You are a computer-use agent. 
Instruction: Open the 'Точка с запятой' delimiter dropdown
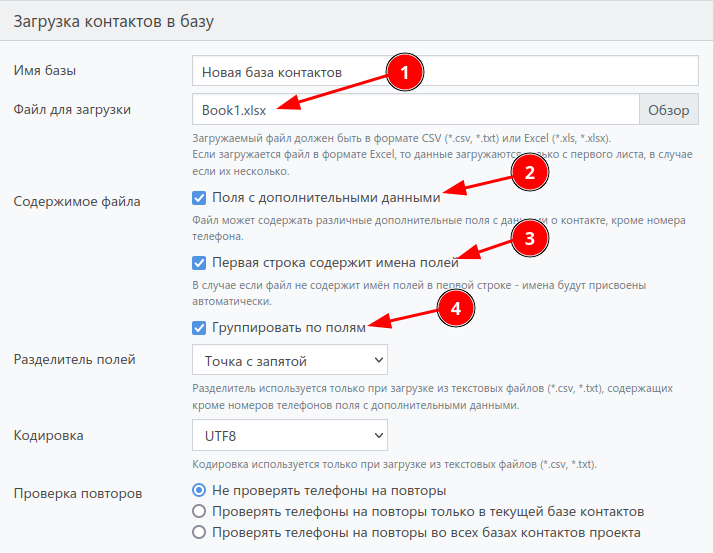point(289,359)
